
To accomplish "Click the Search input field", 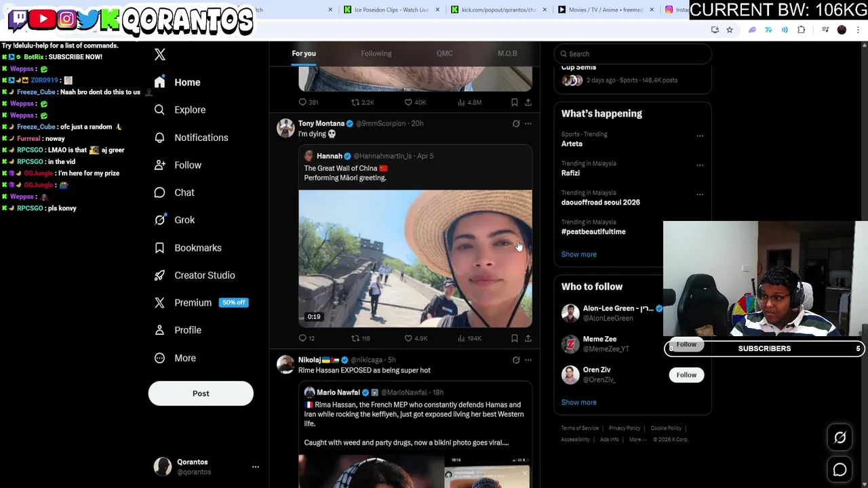I will click(x=633, y=54).
